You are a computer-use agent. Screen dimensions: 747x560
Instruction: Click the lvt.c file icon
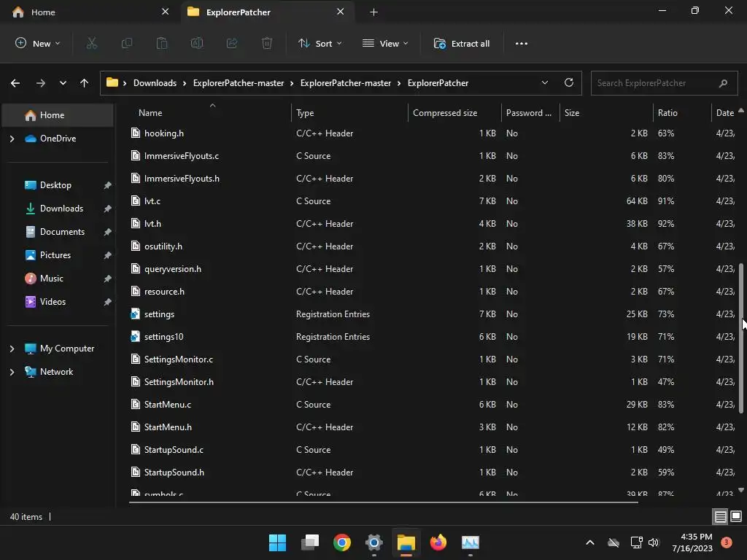point(135,201)
